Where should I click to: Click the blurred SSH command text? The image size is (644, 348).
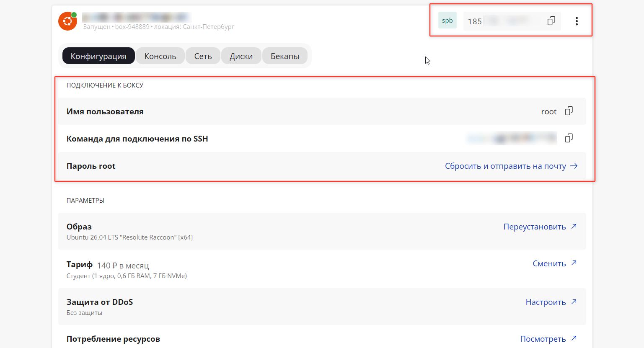[x=512, y=138]
